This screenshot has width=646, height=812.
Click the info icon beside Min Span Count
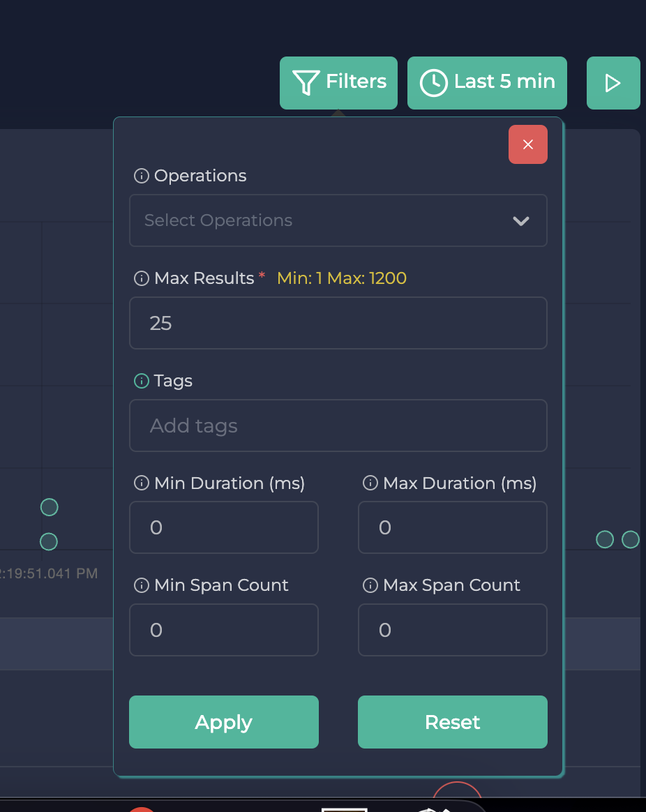pos(141,585)
